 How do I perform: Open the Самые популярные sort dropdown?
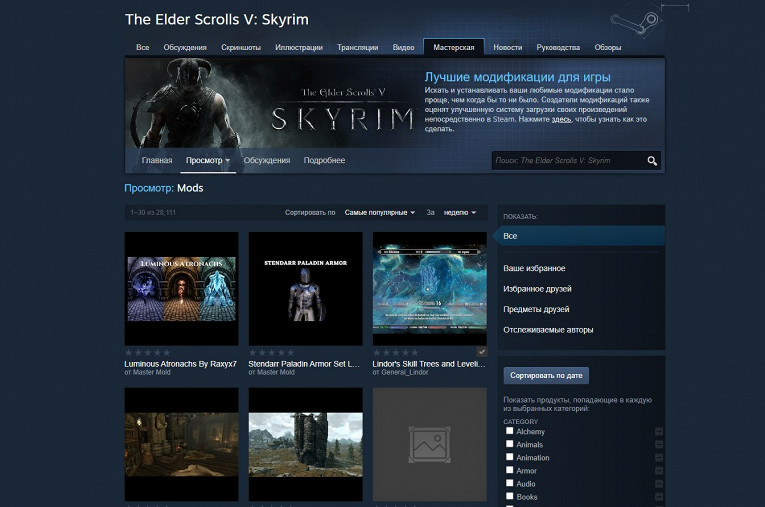[x=380, y=213]
